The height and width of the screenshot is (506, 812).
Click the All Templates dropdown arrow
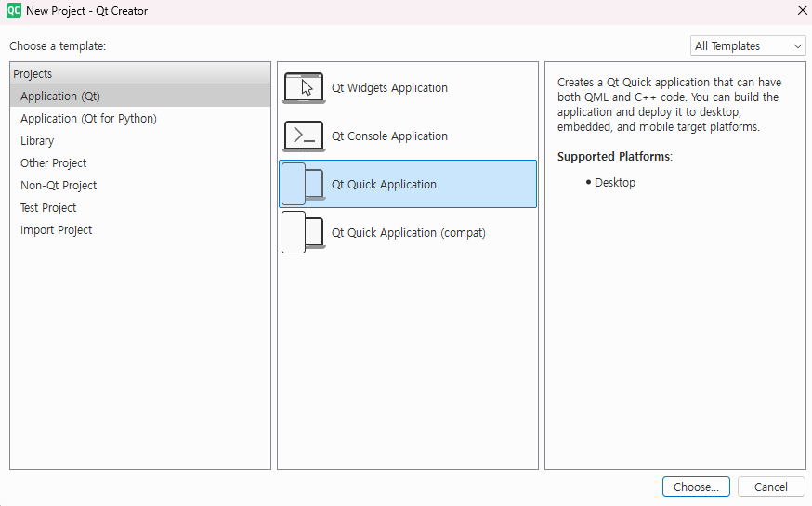[x=797, y=46]
